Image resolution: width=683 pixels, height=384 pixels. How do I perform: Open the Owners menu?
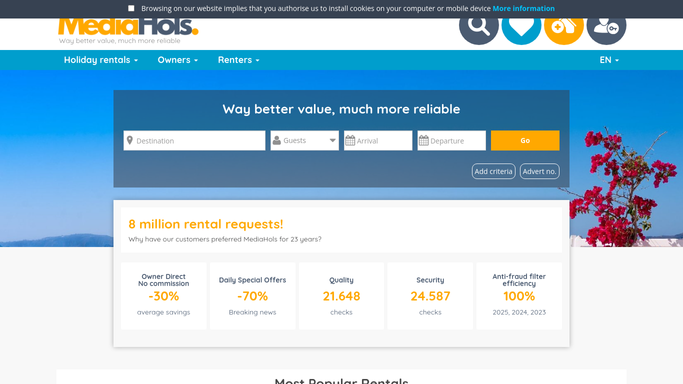tap(178, 60)
